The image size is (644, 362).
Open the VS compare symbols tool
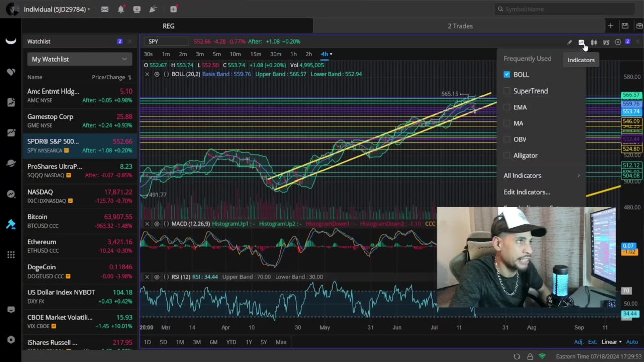tap(606, 42)
